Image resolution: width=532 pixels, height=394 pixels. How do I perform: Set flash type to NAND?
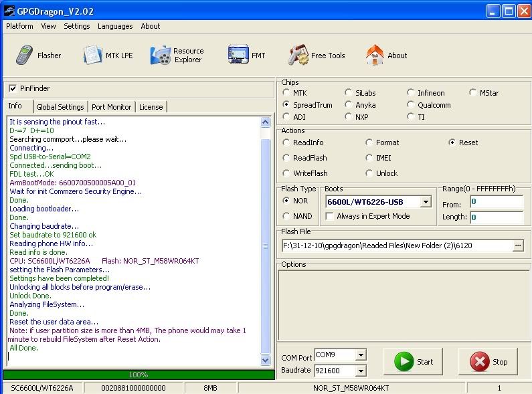point(286,216)
